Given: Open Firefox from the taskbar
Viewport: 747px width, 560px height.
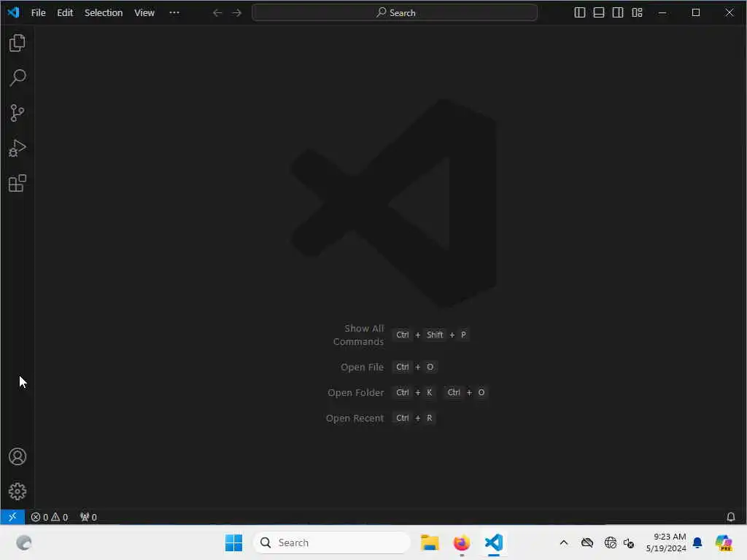Looking at the screenshot, I should 462,542.
